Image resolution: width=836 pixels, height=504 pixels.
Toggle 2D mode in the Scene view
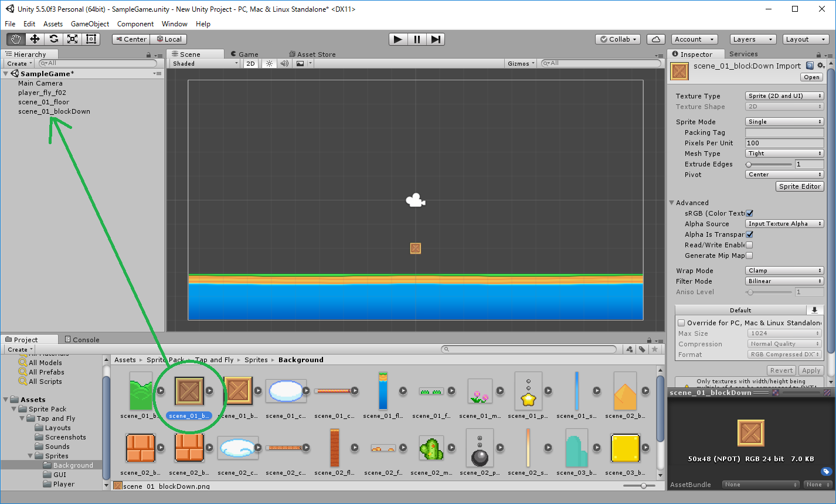(x=250, y=63)
